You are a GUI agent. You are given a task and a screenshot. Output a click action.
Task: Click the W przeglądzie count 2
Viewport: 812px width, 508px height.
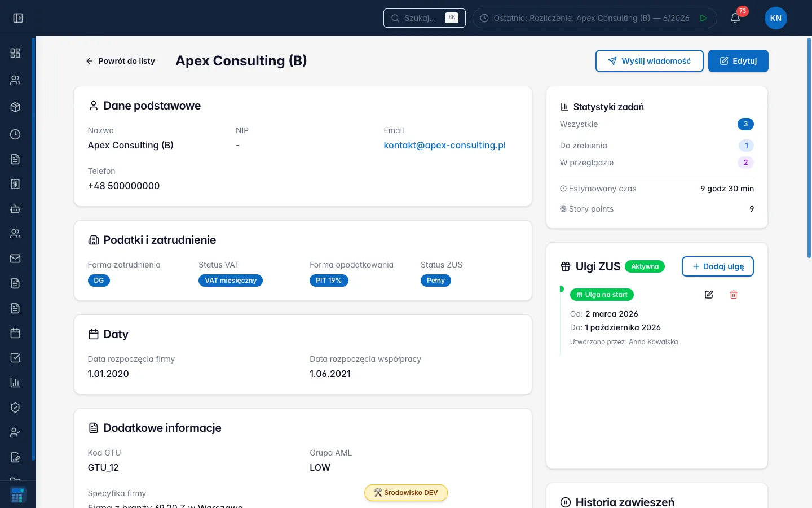[745, 163]
